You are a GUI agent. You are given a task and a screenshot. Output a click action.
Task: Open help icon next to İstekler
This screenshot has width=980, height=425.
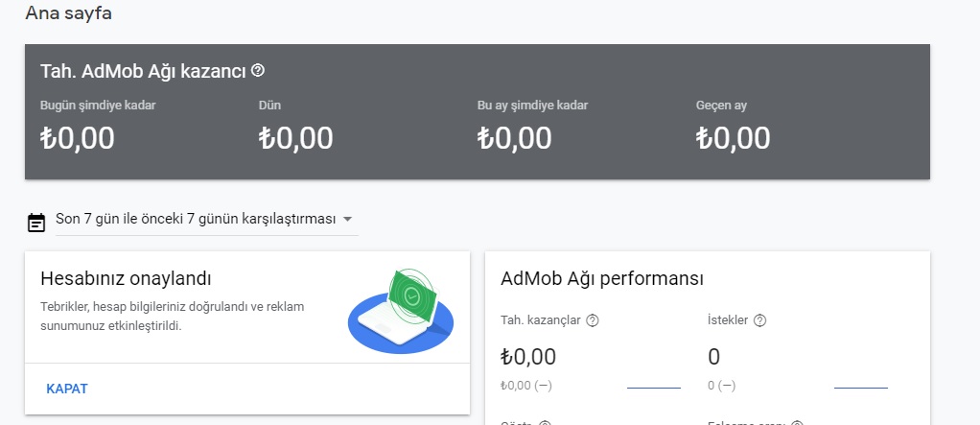pos(760,320)
